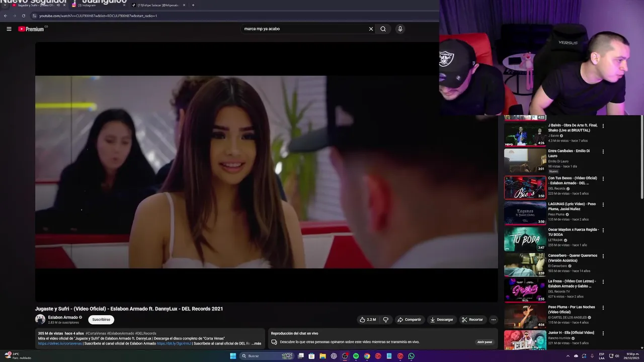Open options for Peso Pluma Por Las Noches
This screenshot has width=644, height=362.
(x=603, y=307)
